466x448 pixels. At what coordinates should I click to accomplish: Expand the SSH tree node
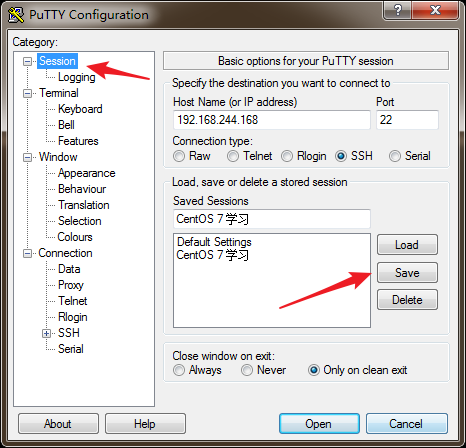pos(46,333)
